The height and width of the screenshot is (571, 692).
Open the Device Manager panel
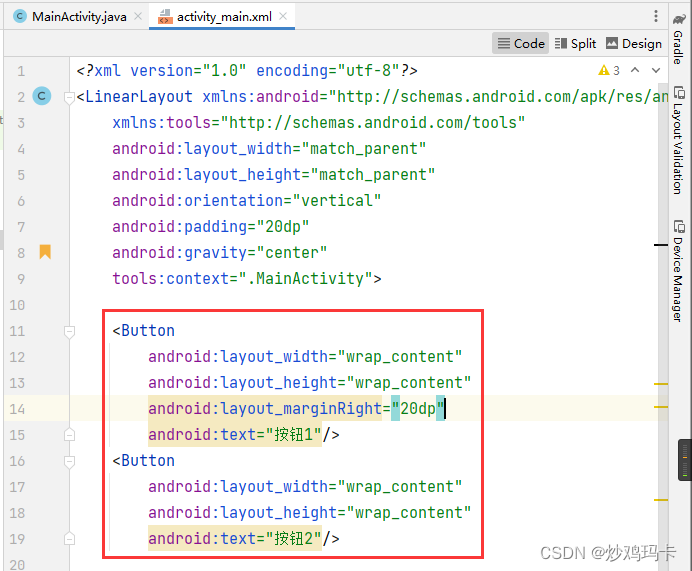(x=679, y=271)
